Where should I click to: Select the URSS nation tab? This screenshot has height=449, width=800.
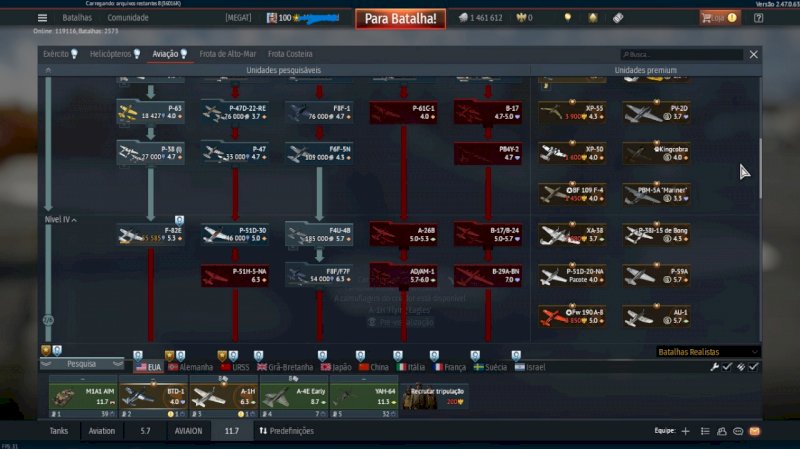point(235,367)
